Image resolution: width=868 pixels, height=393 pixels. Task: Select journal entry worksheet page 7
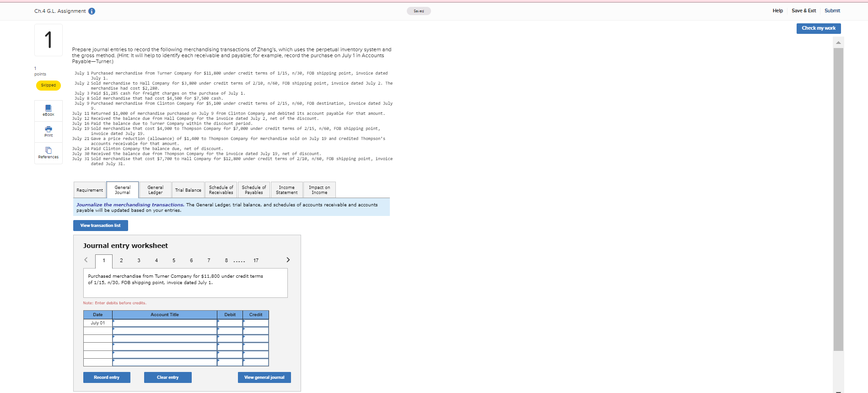pyautogui.click(x=209, y=260)
